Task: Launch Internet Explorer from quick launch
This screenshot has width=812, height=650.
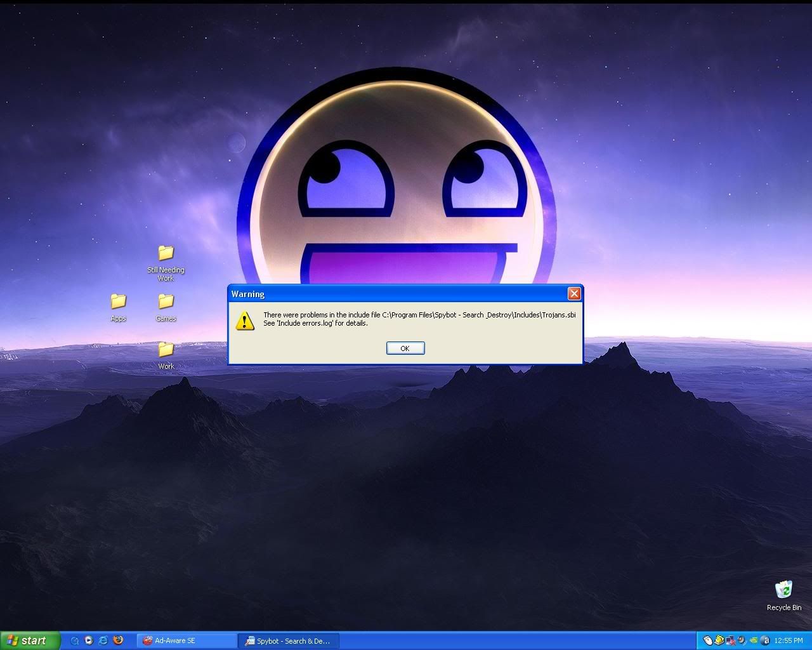Action: tap(103, 640)
